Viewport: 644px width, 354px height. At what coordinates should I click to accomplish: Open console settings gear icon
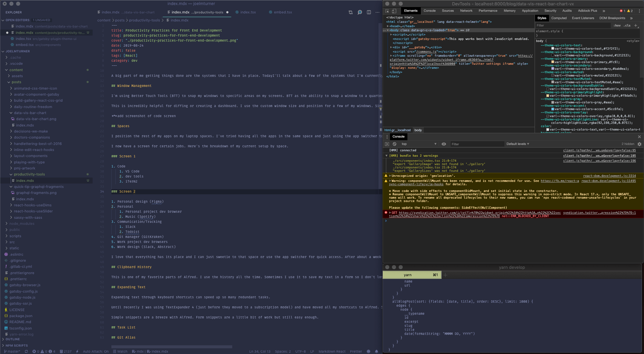(x=639, y=144)
